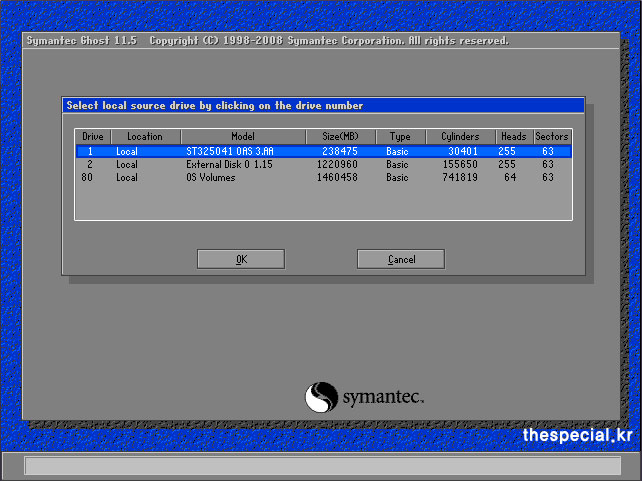The height and width of the screenshot is (481, 642).
Task: Click model External Disk 0 1.15
Action: (229, 164)
